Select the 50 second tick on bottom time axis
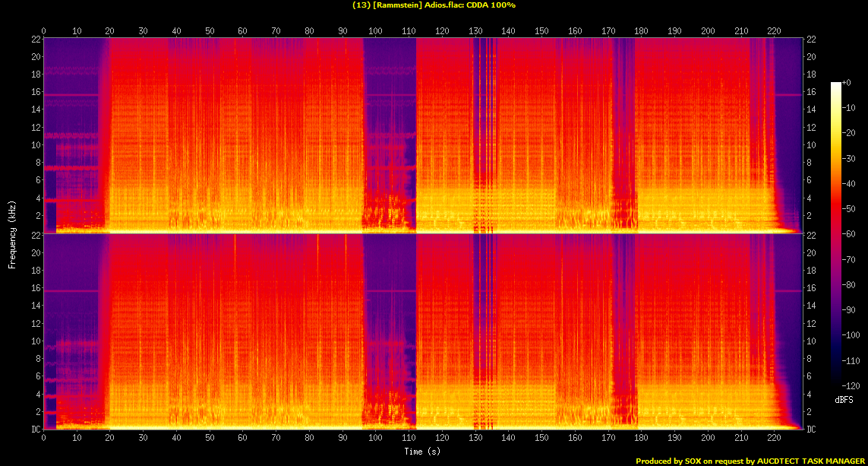Screen dimensions: 868x466 210,439
